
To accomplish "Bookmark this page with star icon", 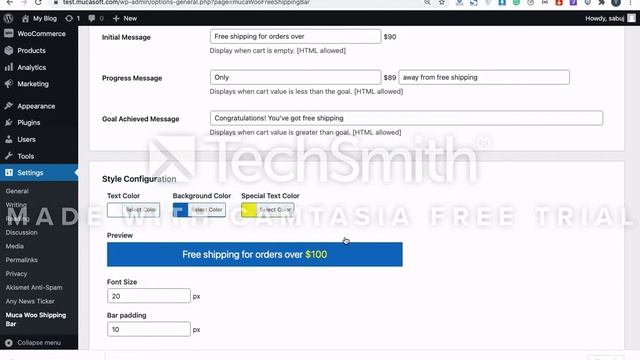I will tap(442, 2).
